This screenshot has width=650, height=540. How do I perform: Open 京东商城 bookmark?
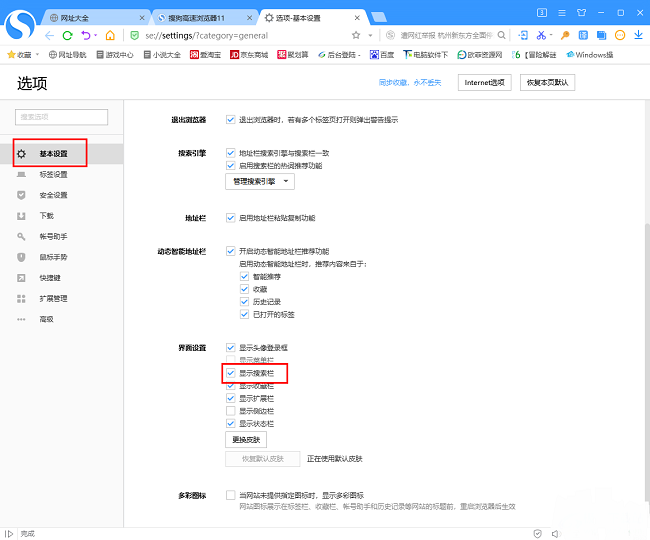pos(249,55)
